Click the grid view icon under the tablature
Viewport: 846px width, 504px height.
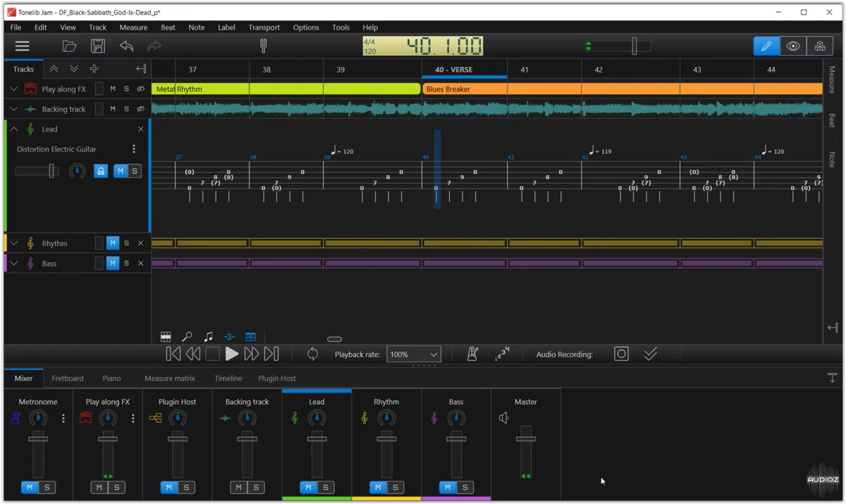click(x=166, y=337)
